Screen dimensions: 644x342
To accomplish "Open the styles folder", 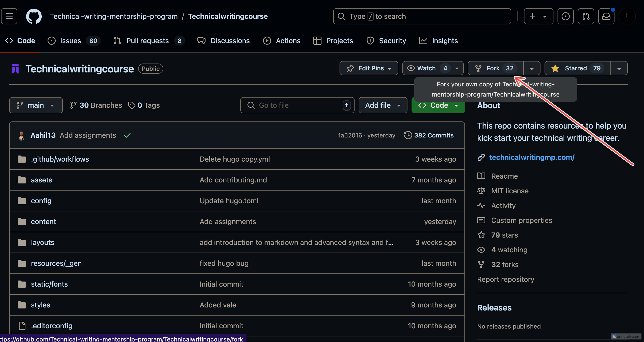I will pos(41,305).
